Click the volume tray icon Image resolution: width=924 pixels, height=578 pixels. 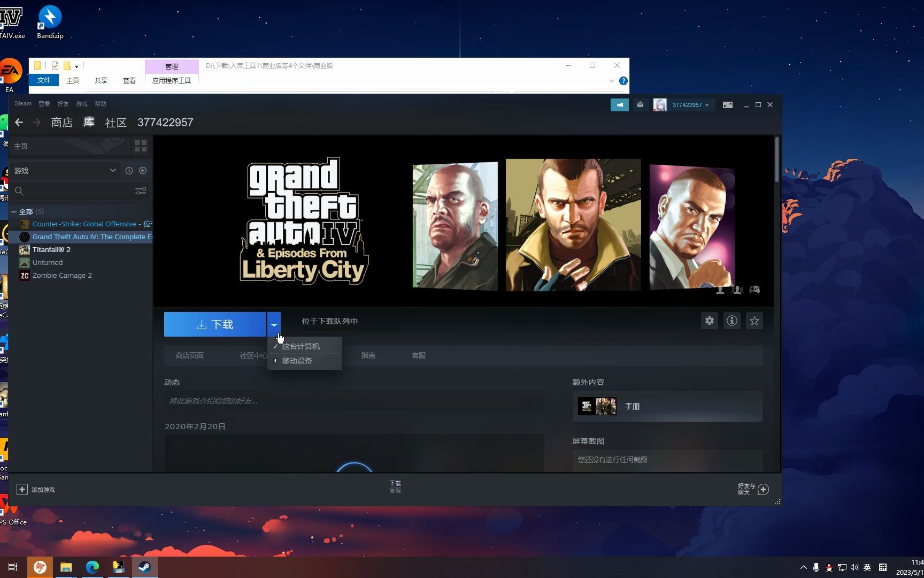(854, 567)
